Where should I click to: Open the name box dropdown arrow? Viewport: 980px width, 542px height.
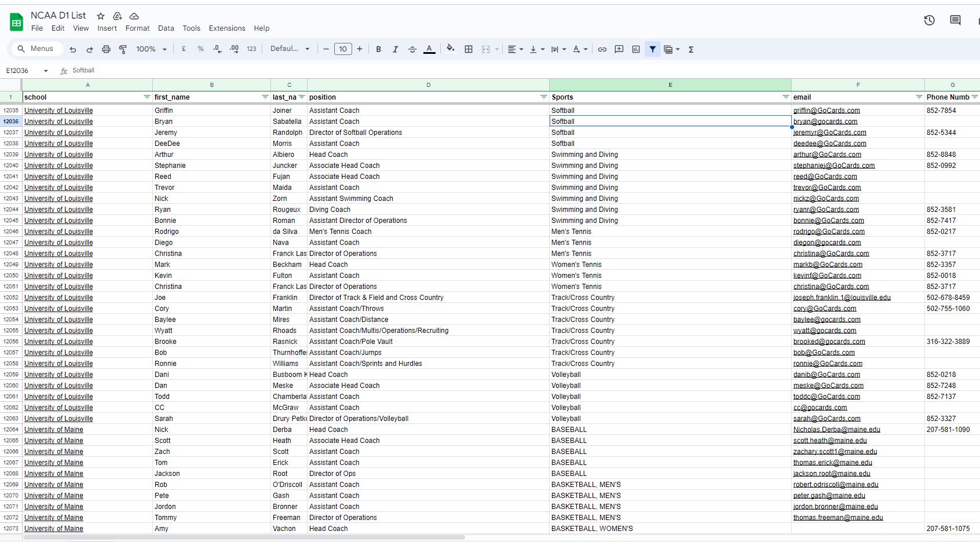(46, 71)
